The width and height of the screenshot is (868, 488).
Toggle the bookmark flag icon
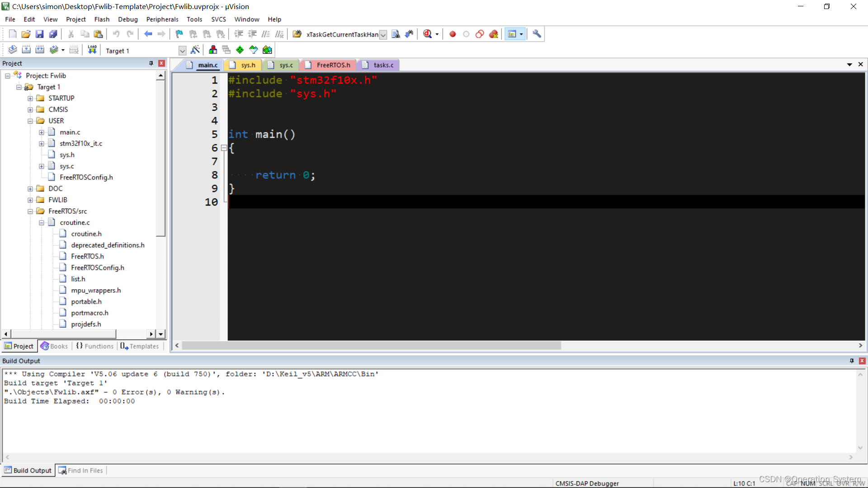tap(179, 34)
